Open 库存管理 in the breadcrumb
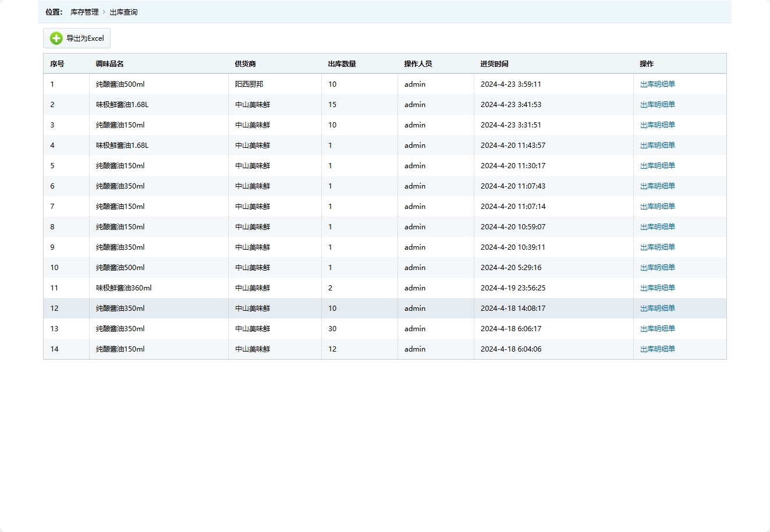Screen dimensions: 770x532 [x=84, y=12]
